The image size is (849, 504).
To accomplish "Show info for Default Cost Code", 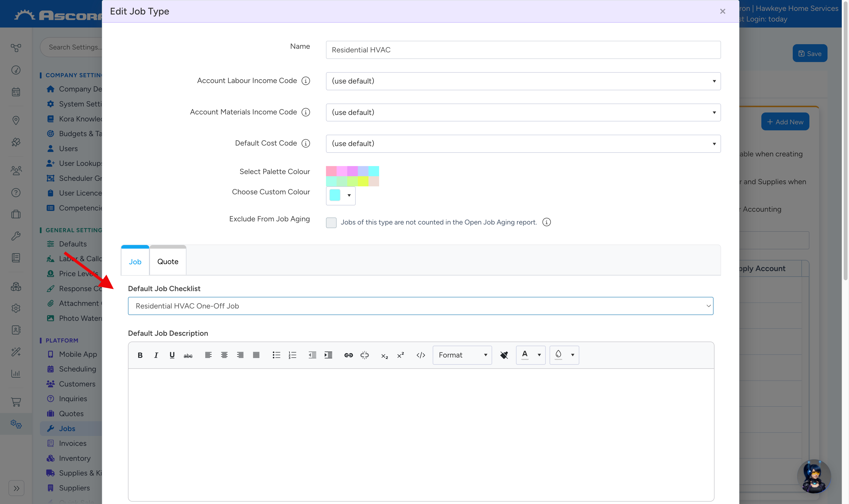I will pyautogui.click(x=306, y=143).
